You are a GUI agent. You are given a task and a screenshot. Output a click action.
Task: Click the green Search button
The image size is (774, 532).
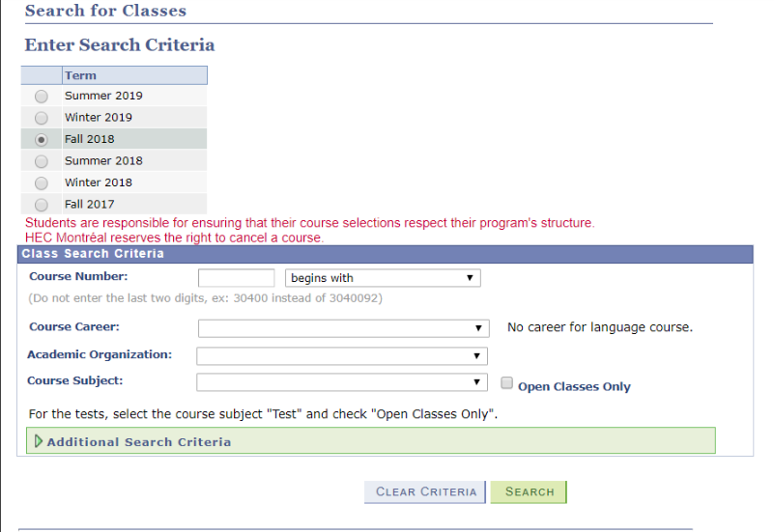point(529,492)
